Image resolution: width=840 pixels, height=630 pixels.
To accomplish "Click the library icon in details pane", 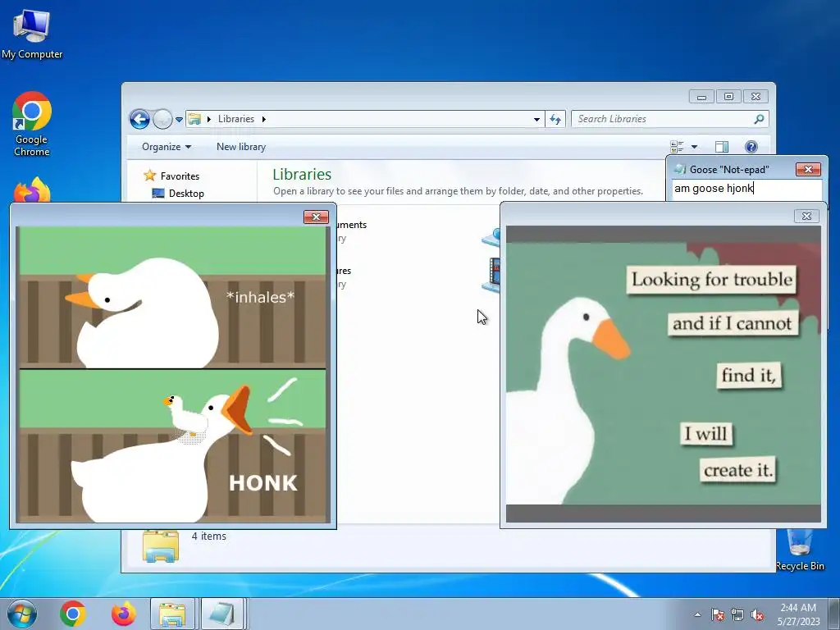I will [x=161, y=546].
